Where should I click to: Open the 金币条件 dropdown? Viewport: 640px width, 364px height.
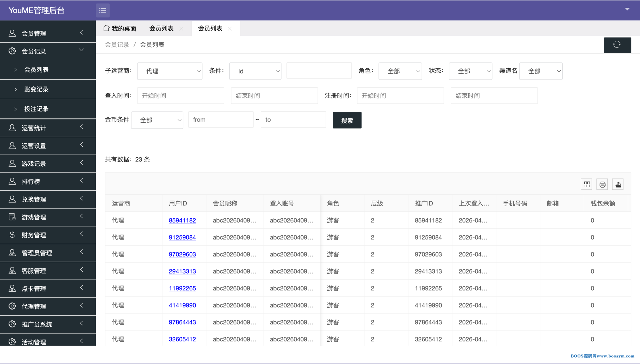click(157, 120)
